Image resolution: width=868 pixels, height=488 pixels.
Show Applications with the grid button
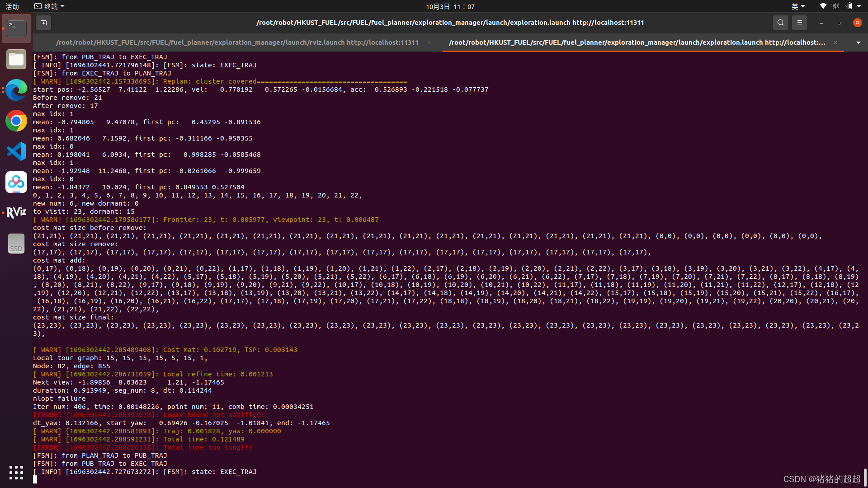(x=16, y=472)
